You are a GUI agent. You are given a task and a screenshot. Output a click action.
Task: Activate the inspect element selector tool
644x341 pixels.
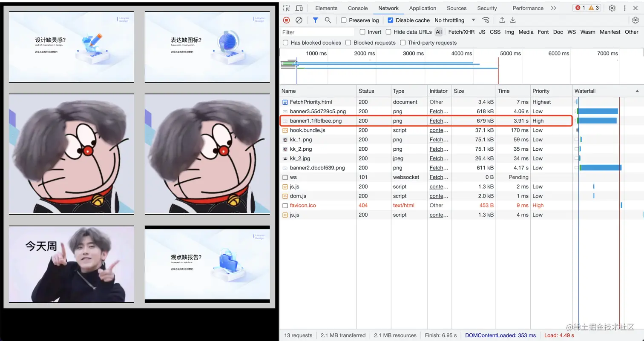tap(287, 8)
